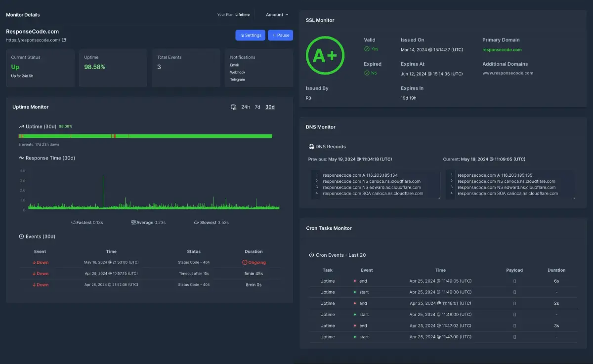Image resolution: width=593 pixels, height=364 pixels.
Task: Click the 'Timeout after 15s' status cell
Action: point(194,274)
